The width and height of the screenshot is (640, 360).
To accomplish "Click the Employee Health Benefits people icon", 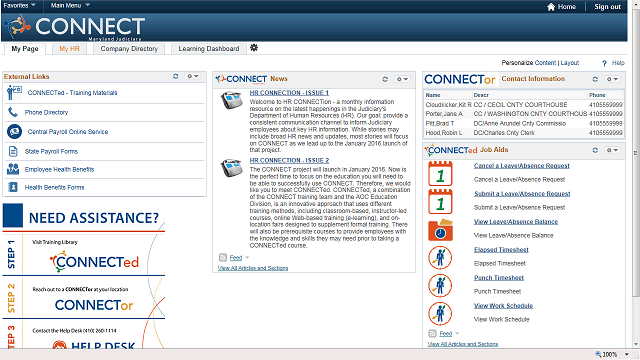I will pyautogui.click(x=13, y=169).
